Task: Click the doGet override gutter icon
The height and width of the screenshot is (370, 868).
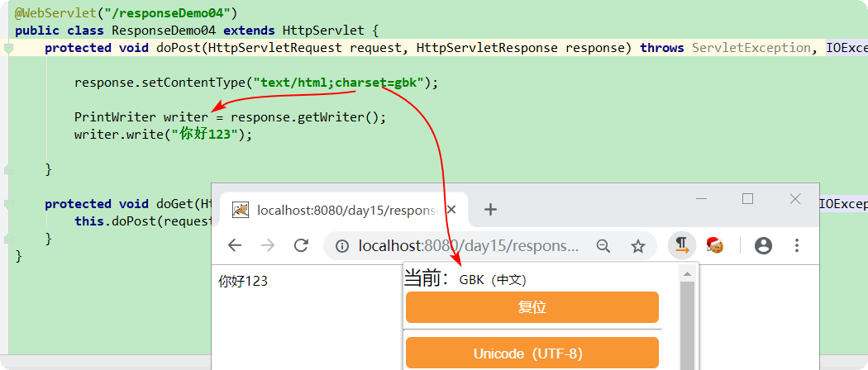Action: [8, 205]
